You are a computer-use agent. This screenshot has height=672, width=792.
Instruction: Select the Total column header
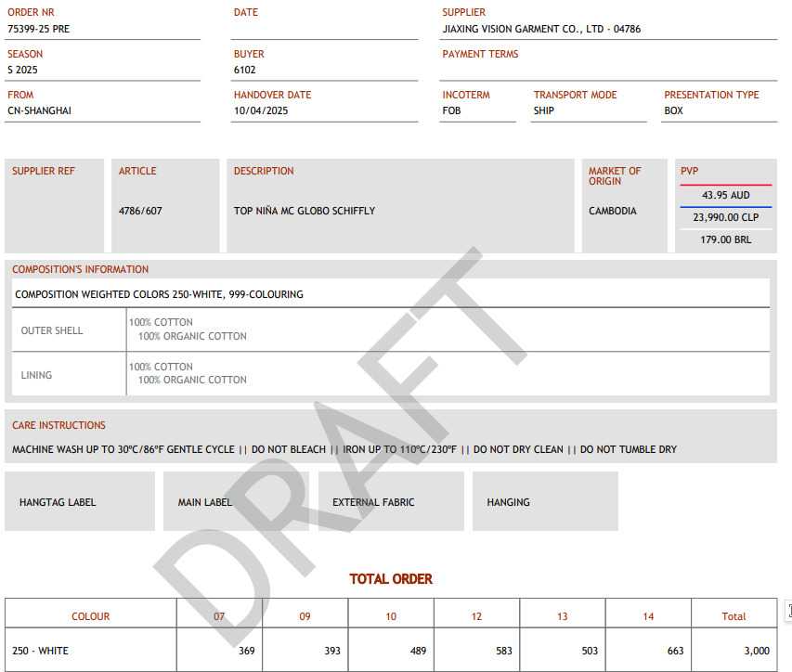pyautogui.click(x=734, y=616)
